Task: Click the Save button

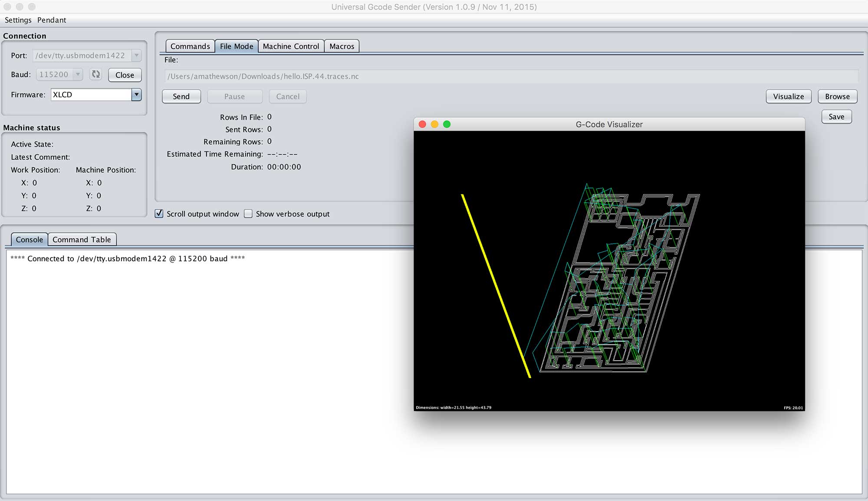Action: click(x=836, y=116)
